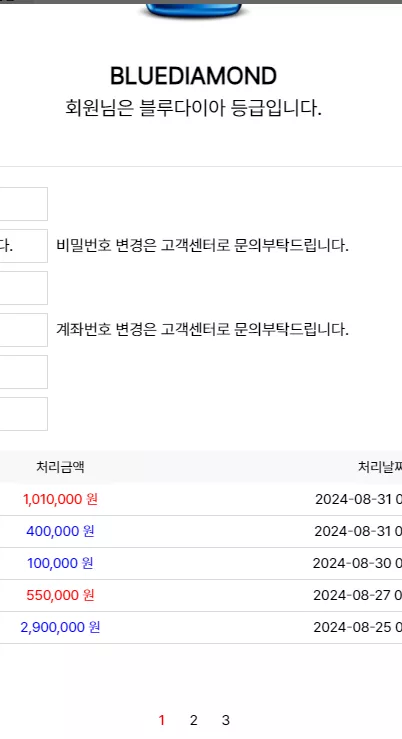Go to page 3 of history
402x739 pixels.
(x=226, y=720)
